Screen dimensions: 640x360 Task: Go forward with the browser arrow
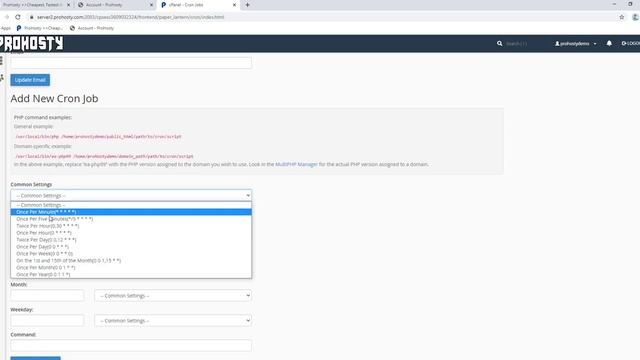click(x=7, y=17)
